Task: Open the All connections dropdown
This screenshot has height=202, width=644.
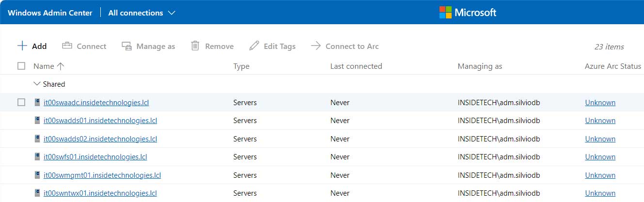Action: pos(141,13)
